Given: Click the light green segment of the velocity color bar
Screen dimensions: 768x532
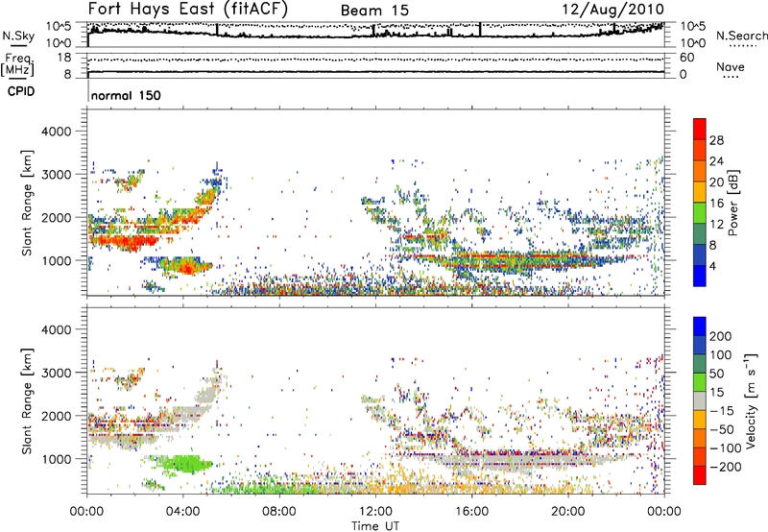Looking at the screenshot, I should point(700,382).
